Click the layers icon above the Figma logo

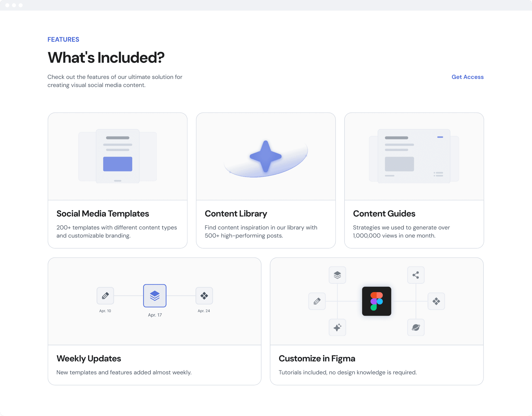tap(337, 275)
